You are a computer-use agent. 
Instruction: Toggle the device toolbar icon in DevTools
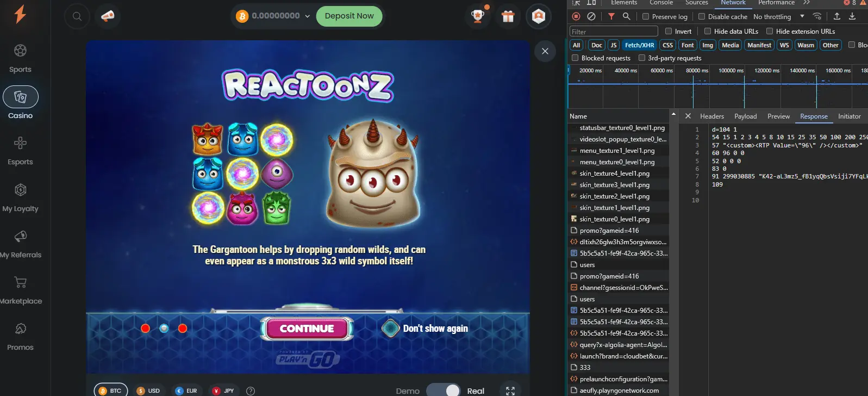coord(591,3)
